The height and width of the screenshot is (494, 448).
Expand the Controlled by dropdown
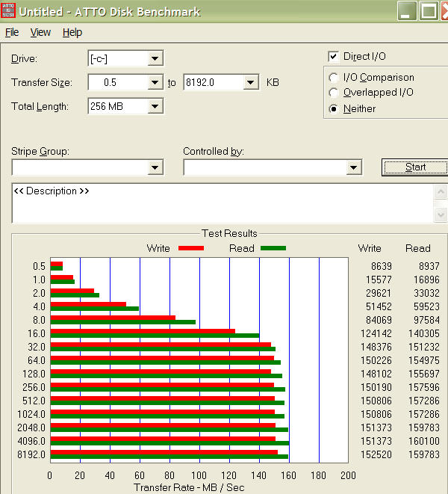point(353,167)
